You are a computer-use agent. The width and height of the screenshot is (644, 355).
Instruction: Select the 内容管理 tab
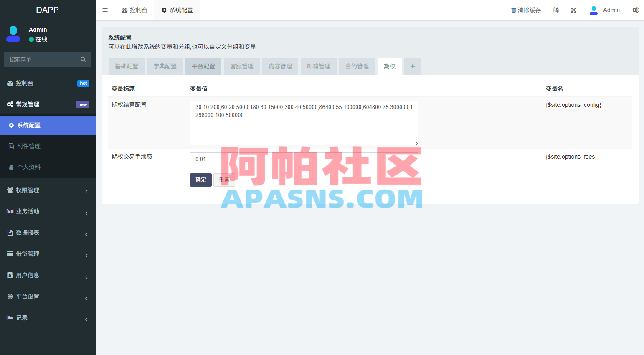tap(280, 66)
